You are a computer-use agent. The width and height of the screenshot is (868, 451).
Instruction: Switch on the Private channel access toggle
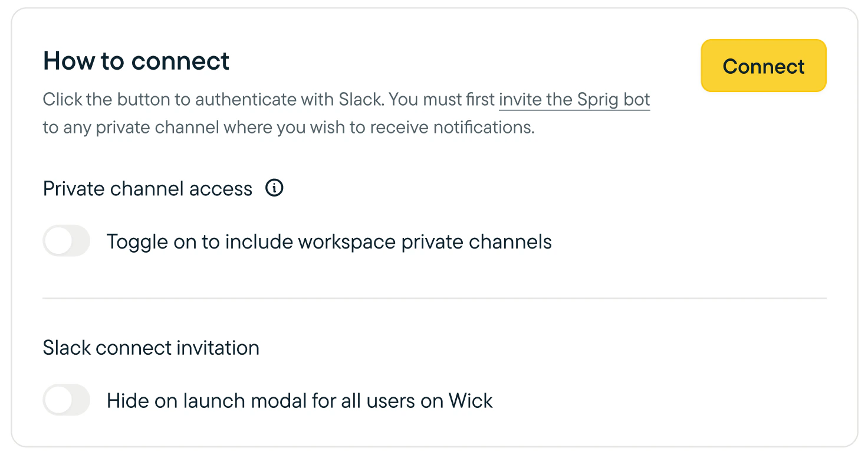tap(67, 241)
